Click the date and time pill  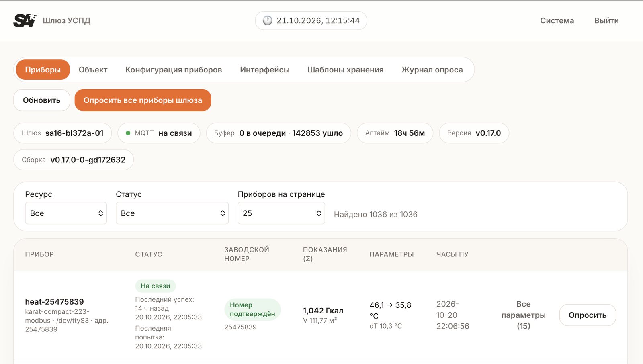tap(311, 20)
